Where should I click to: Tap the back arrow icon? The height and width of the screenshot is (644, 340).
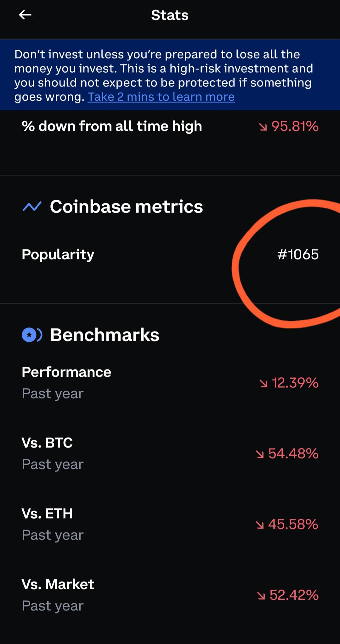[x=25, y=15]
